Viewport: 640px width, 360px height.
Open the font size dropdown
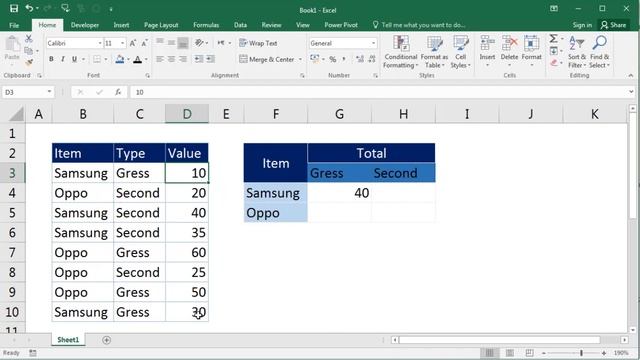[x=122, y=43]
